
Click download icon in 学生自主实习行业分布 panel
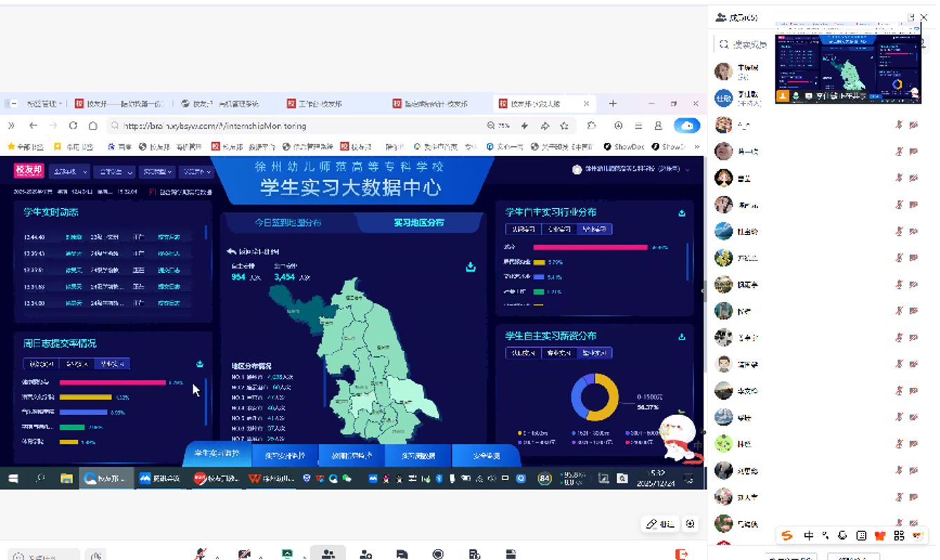coord(682,213)
